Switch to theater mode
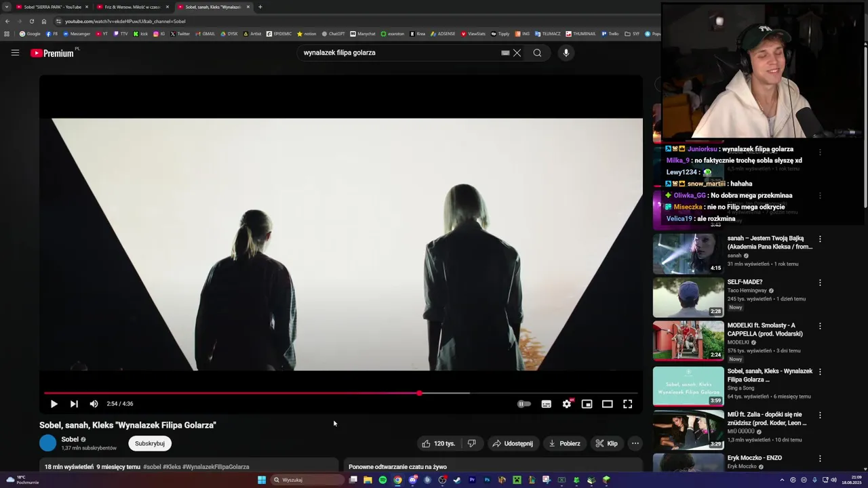Screen dimensions: 868x488 [x=608, y=404]
